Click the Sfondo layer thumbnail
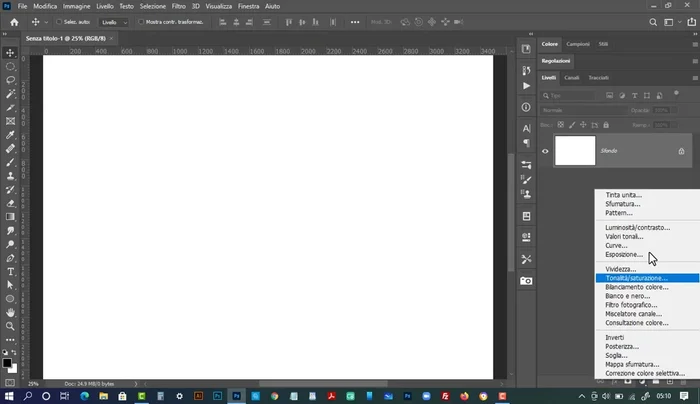The width and height of the screenshot is (700, 404). (x=574, y=151)
